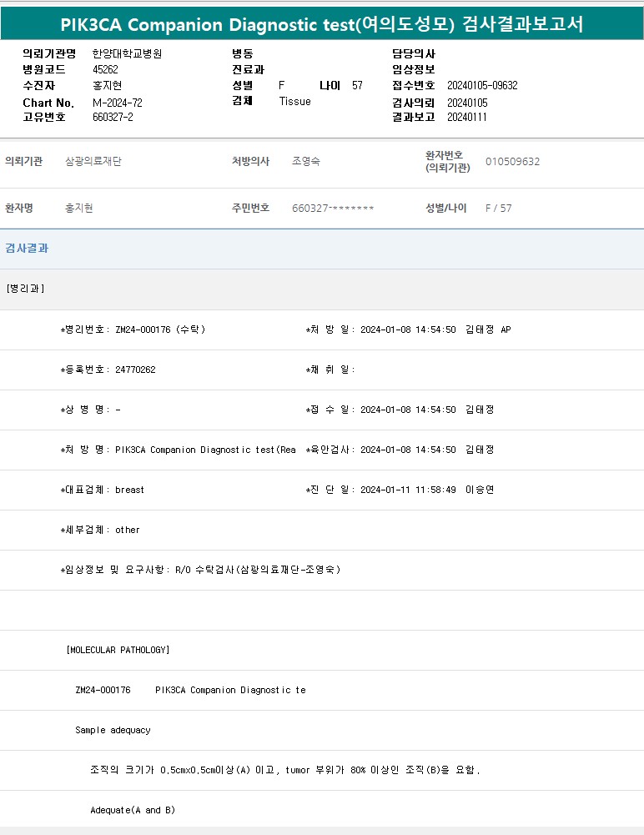Select the 의뢰기관 value 삼광의료재단
The image size is (644, 835).
[x=93, y=162]
